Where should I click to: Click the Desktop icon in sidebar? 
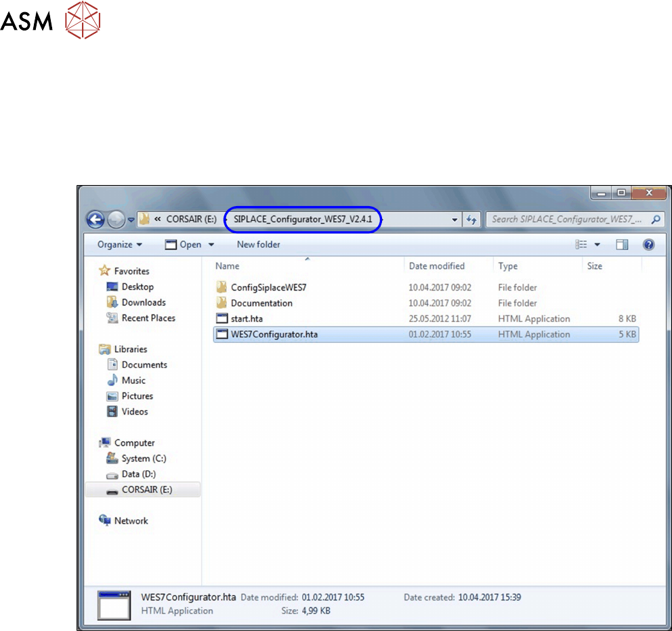click(112, 287)
